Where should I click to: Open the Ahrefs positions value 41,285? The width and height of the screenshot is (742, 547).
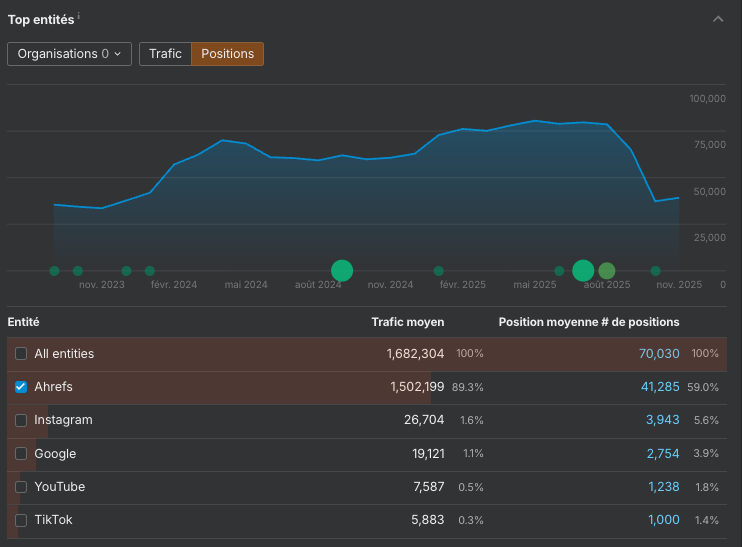[x=659, y=387]
